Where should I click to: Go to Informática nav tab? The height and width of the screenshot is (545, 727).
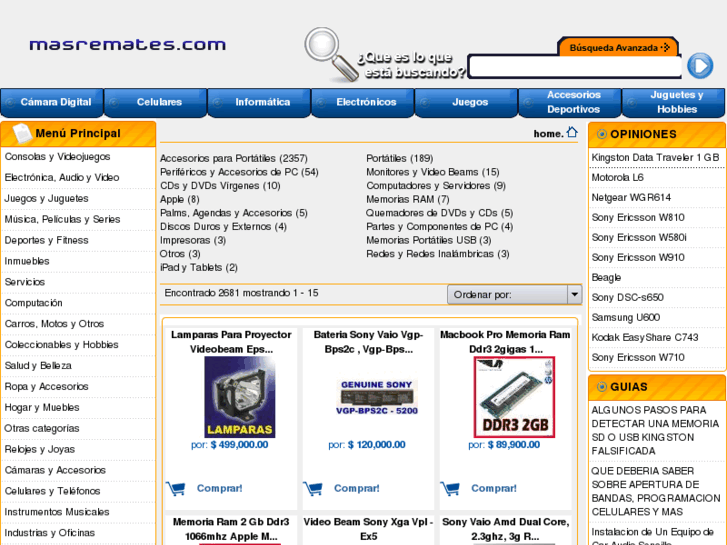259,103
